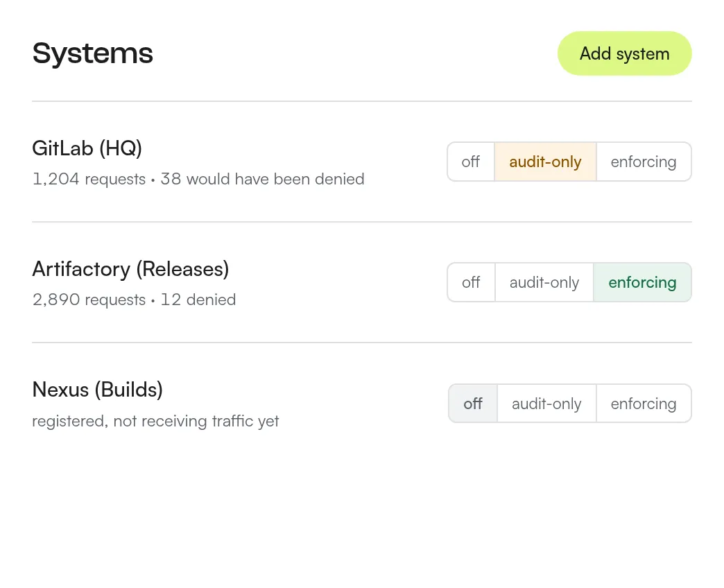
Task: Open the Artifactory (Releases) system entry
Action: tap(130, 269)
